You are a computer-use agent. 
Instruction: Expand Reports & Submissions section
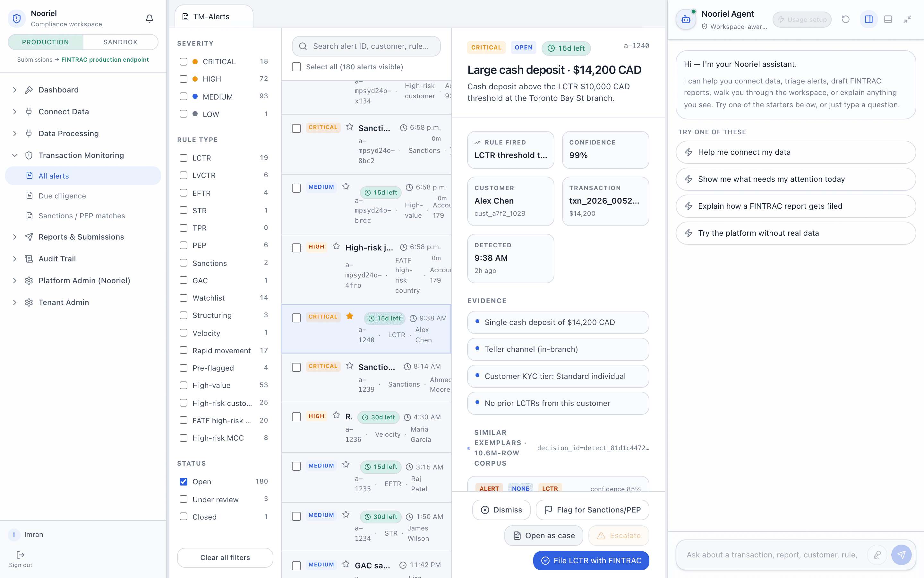coord(14,237)
